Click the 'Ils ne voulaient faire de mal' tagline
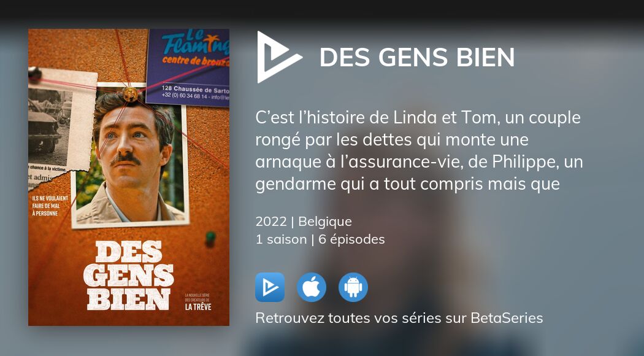This screenshot has width=644, height=356. click(50, 206)
